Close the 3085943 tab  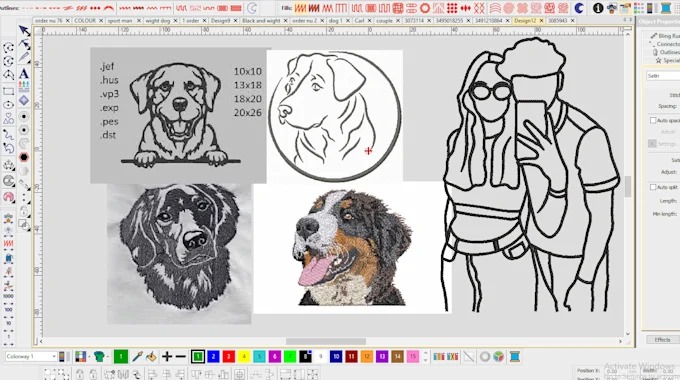tap(572, 20)
